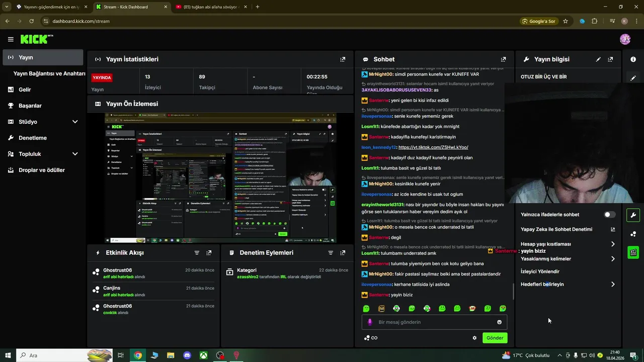Click Google'a Sor button in address bar
644x362 pixels.
tap(538, 21)
